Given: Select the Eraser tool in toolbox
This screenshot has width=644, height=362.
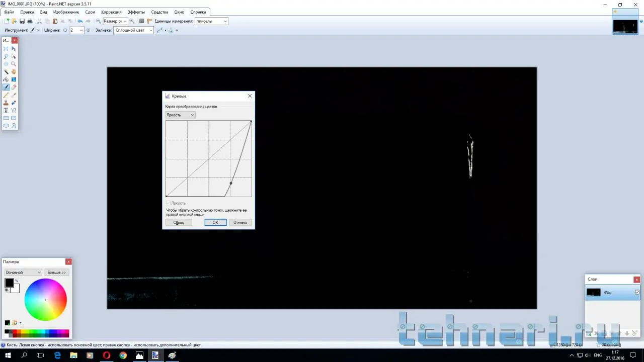Looking at the screenshot, I should click(14, 87).
